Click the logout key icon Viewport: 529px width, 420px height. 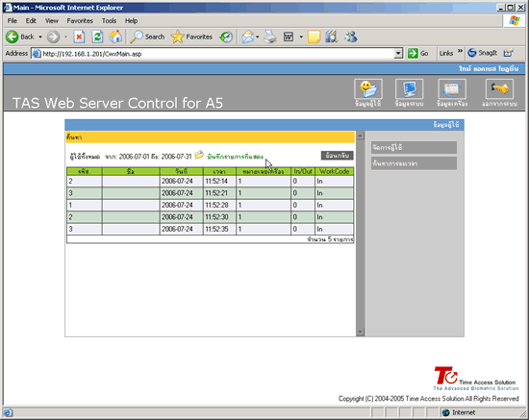[x=499, y=89]
